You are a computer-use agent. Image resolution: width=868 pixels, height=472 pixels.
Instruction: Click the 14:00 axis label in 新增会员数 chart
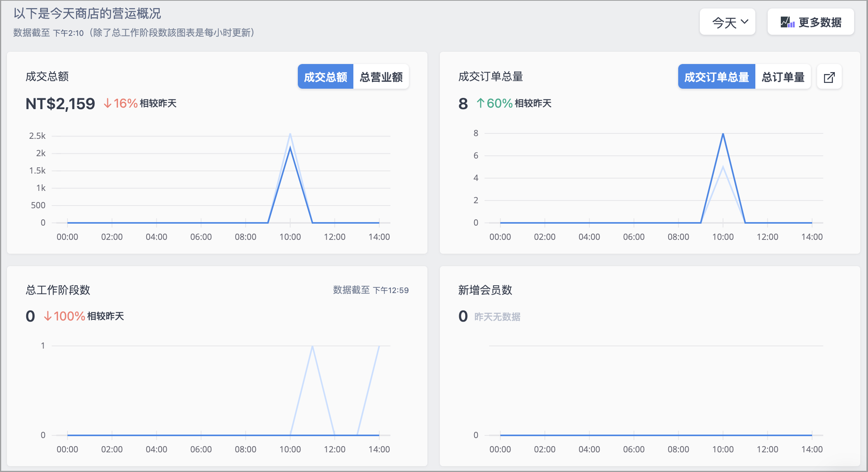[812, 449]
